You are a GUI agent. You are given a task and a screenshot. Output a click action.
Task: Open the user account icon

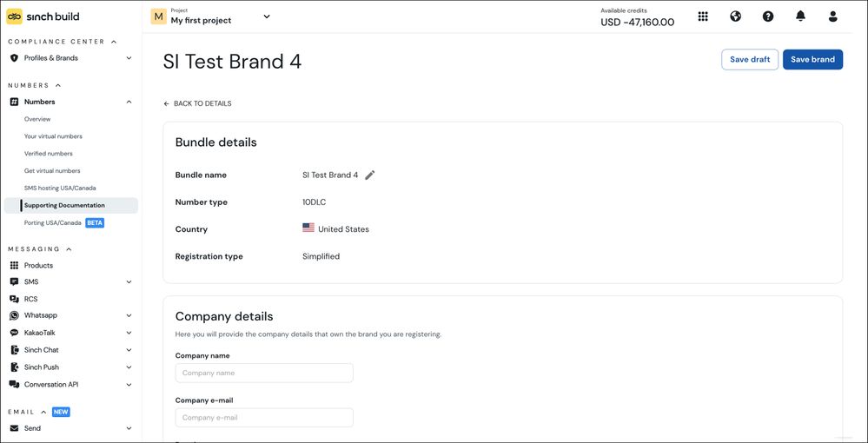[x=832, y=17]
